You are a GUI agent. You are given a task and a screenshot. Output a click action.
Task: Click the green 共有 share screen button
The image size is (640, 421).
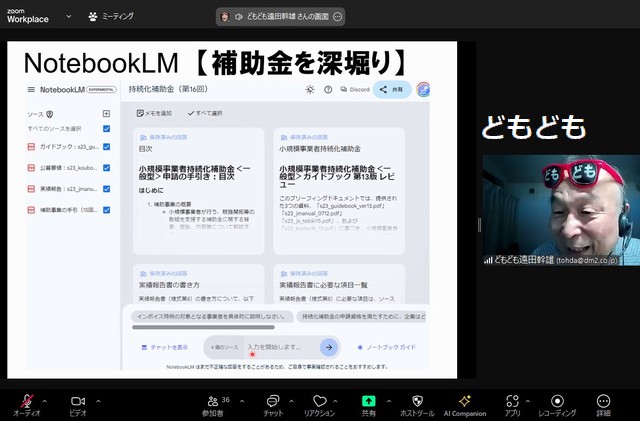369,401
